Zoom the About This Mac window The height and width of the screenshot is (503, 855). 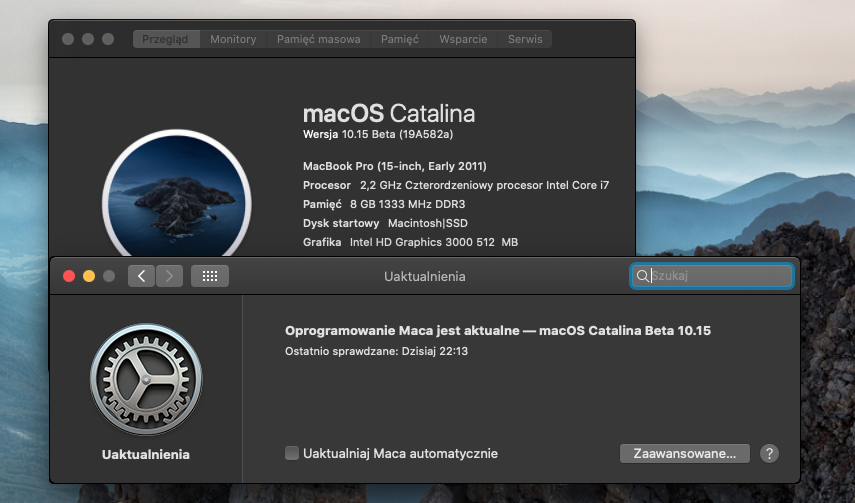(x=108, y=39)
